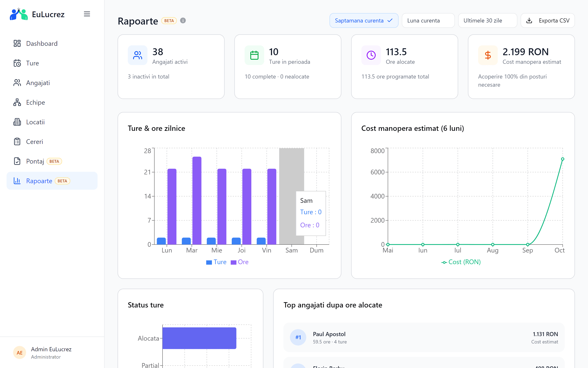Click the tallest purple Ore bar for Mar

pos(197,201)
